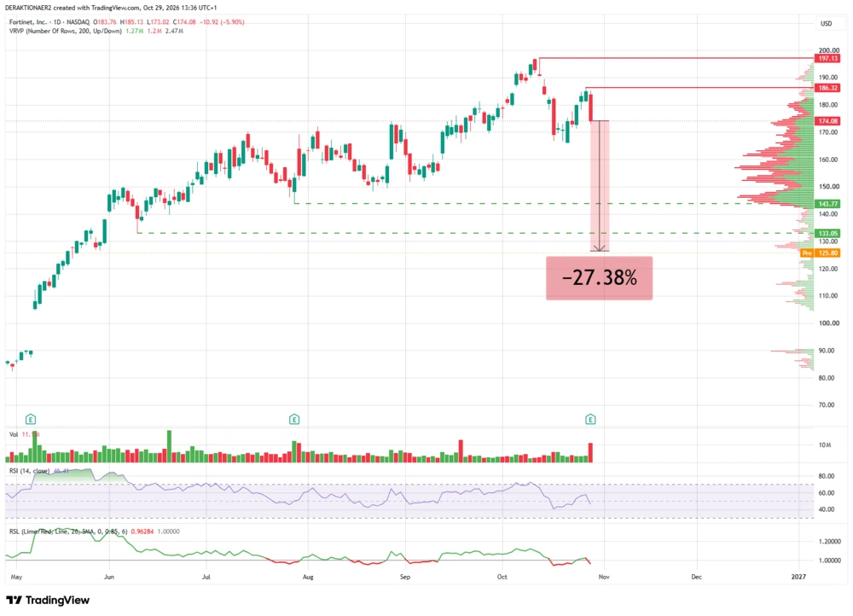
Task: Click the VRVP indicator legend
Action: point(66,31)
